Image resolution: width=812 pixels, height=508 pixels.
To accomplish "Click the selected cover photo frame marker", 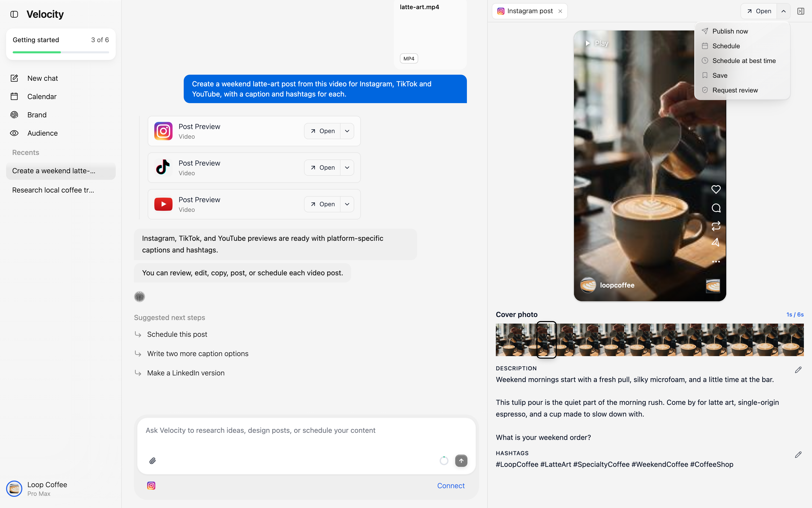I will [x=546, y=340].
